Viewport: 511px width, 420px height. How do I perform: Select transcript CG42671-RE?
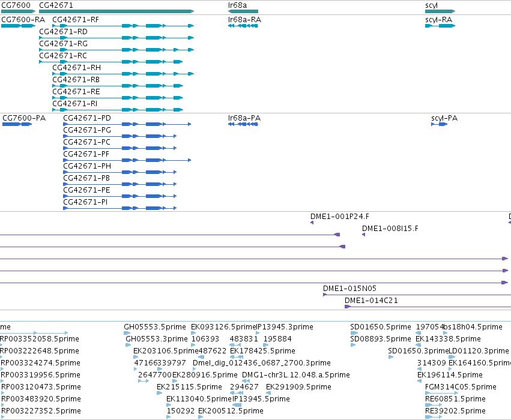(x=76, y=92)
